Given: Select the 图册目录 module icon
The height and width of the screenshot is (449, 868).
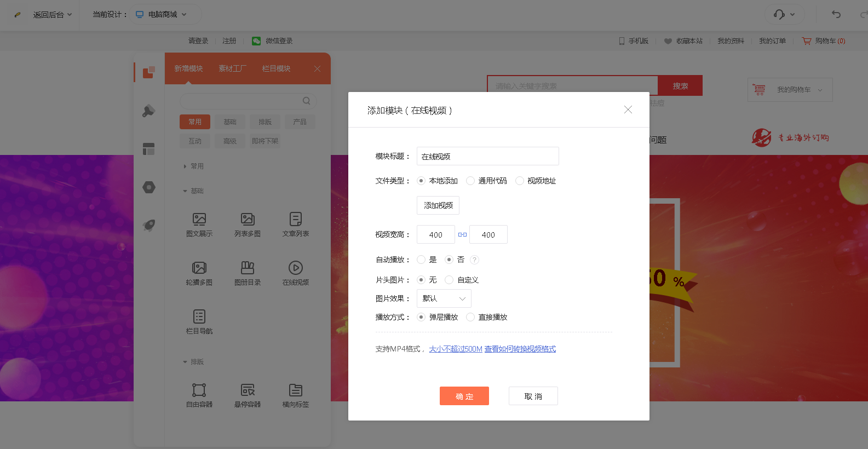Looking at the screenshot, I should coord(248,268).
